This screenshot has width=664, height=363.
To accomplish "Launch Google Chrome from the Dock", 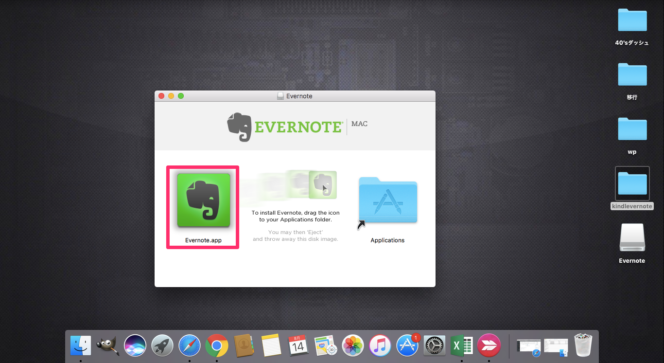I will click(216, 345).
